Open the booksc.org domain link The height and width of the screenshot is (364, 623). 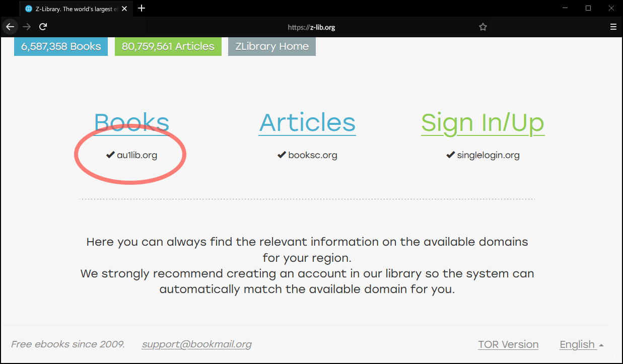click(313, 155)
